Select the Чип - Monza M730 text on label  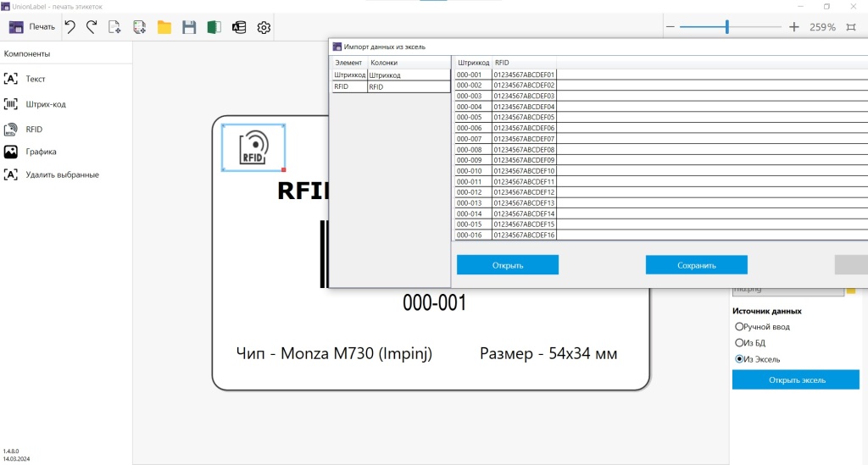click(x=334, y=353)
